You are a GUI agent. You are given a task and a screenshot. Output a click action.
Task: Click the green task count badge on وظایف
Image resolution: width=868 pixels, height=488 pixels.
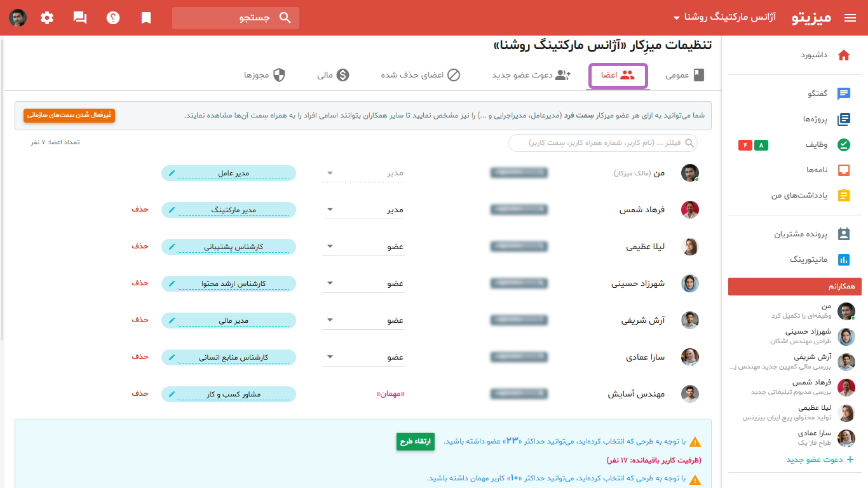pos(761,146)
